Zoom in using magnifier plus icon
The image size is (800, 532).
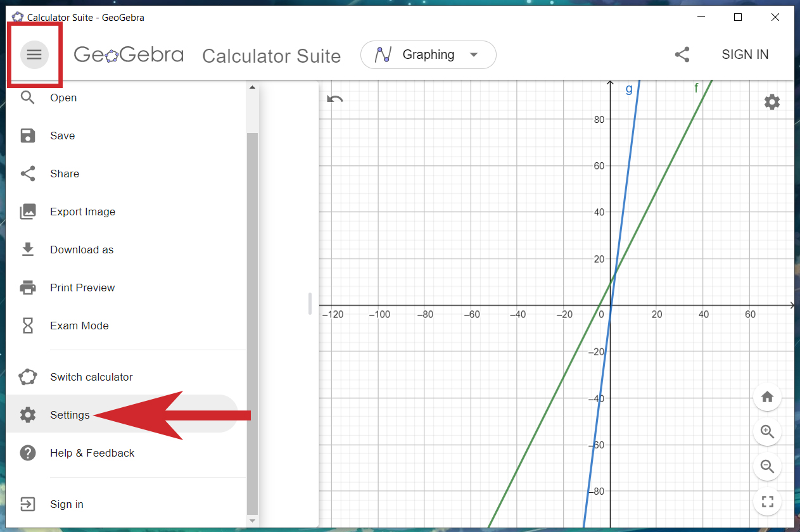[767, 432]
